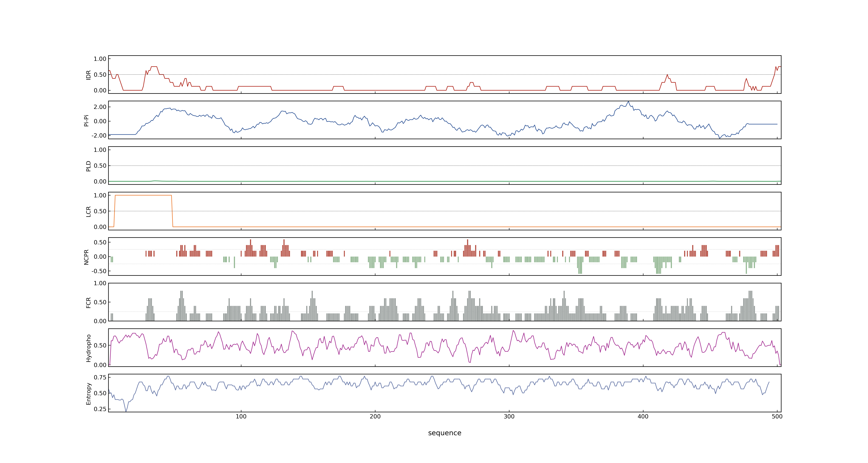868x463 pixels.
Task: Click the 1.00 tick on LCR axis
Action: (100, 195)
